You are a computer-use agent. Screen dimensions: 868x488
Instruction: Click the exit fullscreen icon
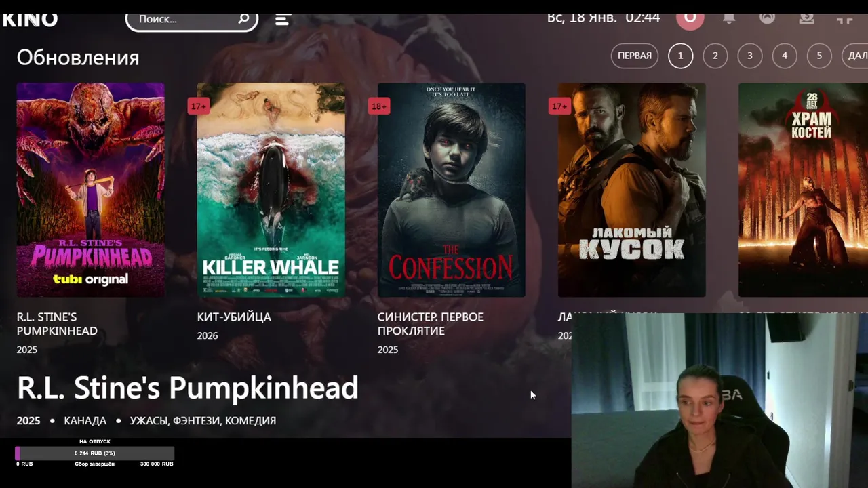(x=844, y=19)
